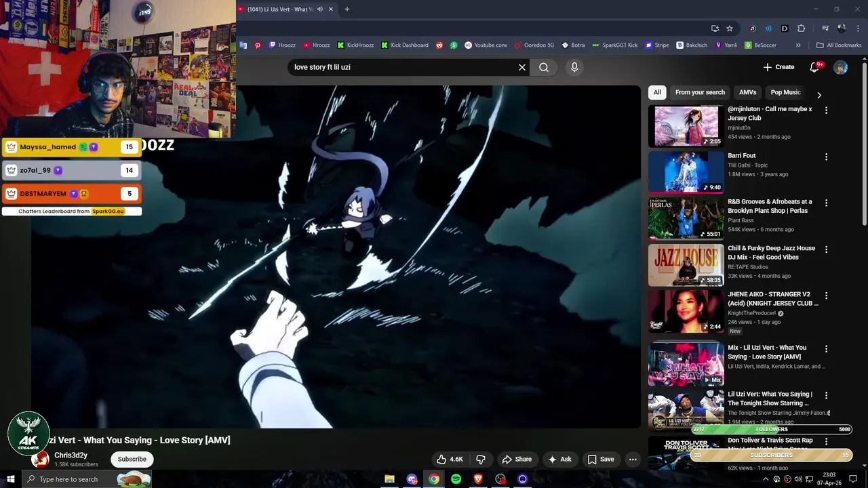The height and width of the screenshot is (488, 868).
Task: Subscribe to Chris3d2y channel
Action: coord(132,460)
